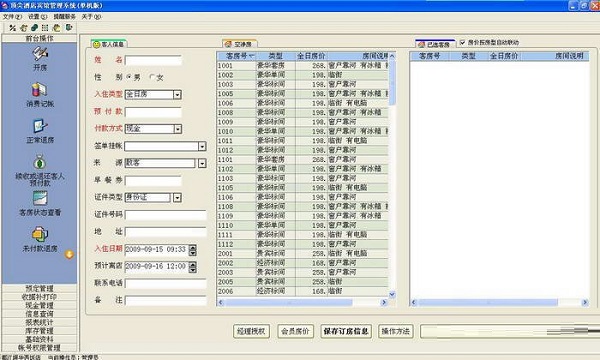This screenshot has width=600, height=360.
Task: Click the 前台操作 sidebar header
Action: (39, 38)
